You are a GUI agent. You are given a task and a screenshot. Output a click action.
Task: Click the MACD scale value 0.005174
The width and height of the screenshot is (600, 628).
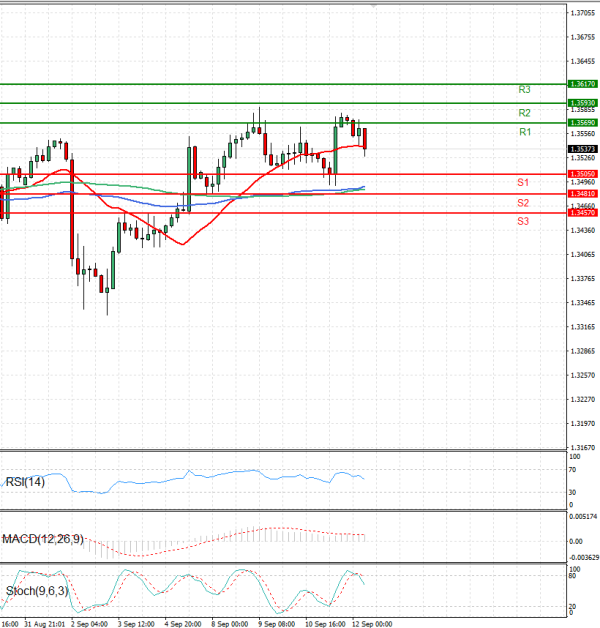(583, 517)
